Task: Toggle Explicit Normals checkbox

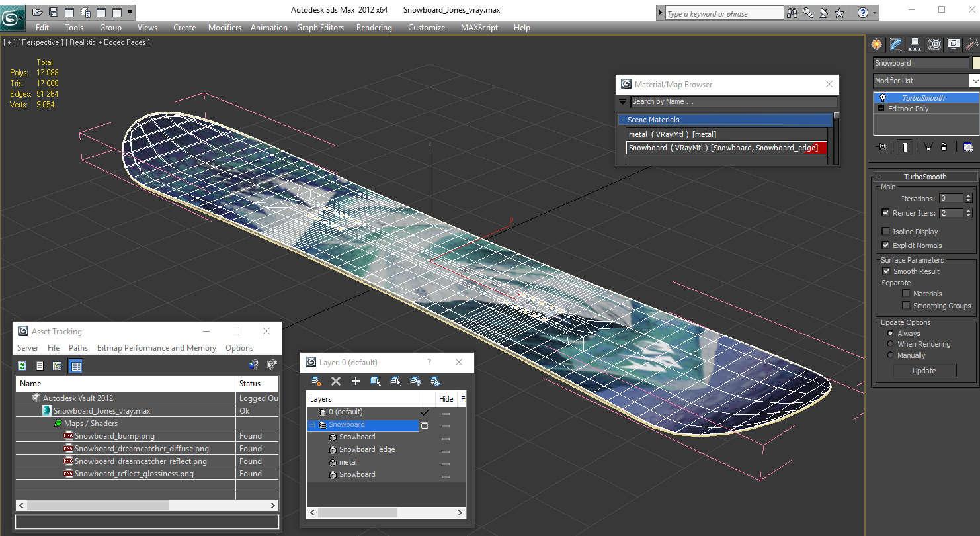Action: [886, 246]
